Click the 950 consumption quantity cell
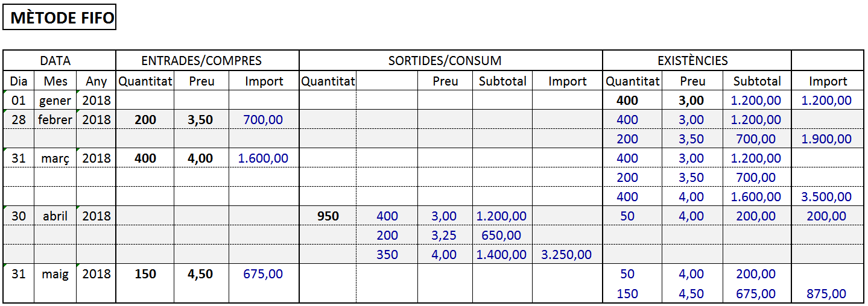The image size is (868, 306). pos(328,216)
